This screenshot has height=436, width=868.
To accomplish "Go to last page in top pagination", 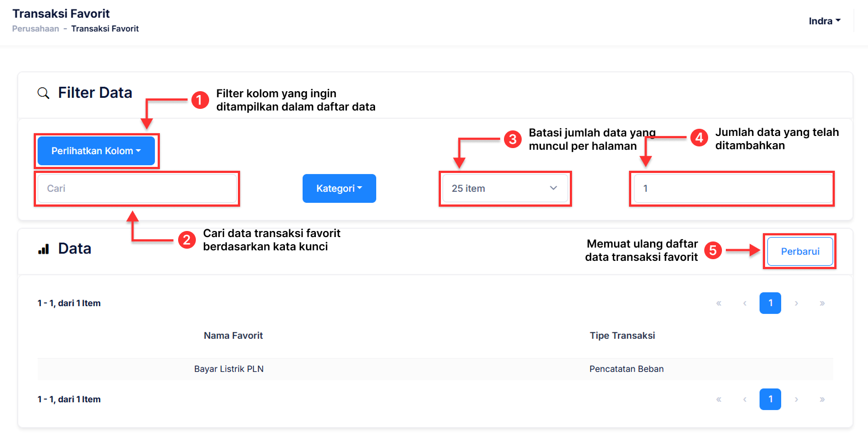I will pyautogui.click(x=822, y=303).
